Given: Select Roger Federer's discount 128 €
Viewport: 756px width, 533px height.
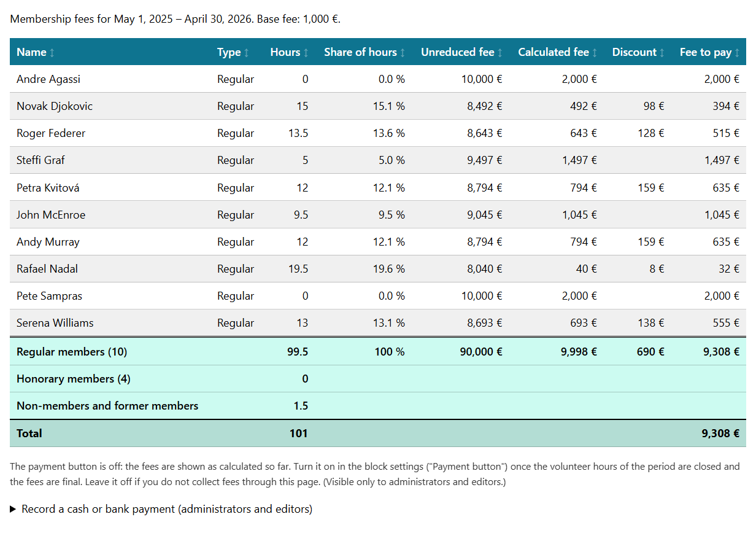Looking at the screenshot, I should coord(650,133).
